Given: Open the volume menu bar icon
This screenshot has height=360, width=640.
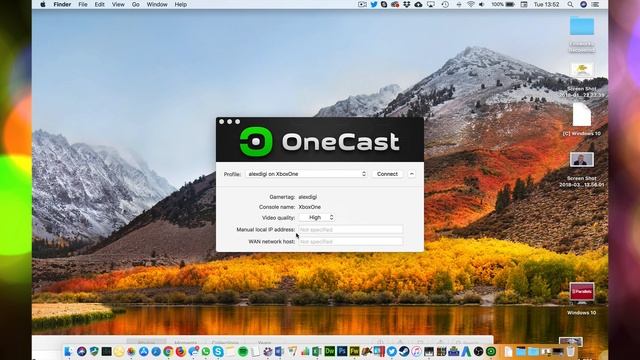Looking at the screenshot, I should (482, 4).
